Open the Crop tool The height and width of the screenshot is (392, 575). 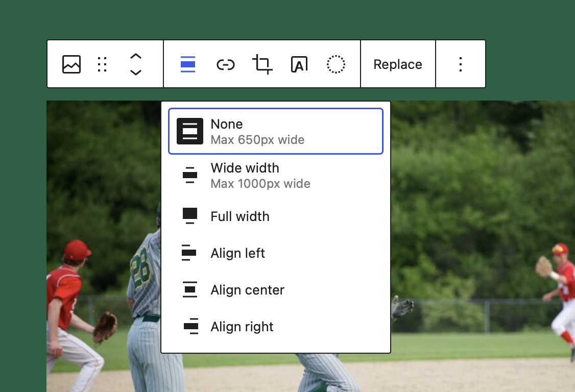click(262, 64)
